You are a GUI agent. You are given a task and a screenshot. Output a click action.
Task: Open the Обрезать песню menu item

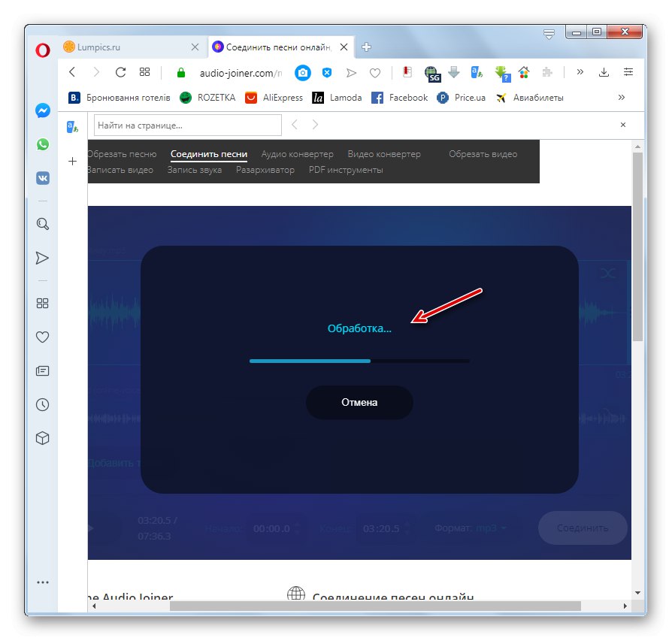click(x=122, y=154)
